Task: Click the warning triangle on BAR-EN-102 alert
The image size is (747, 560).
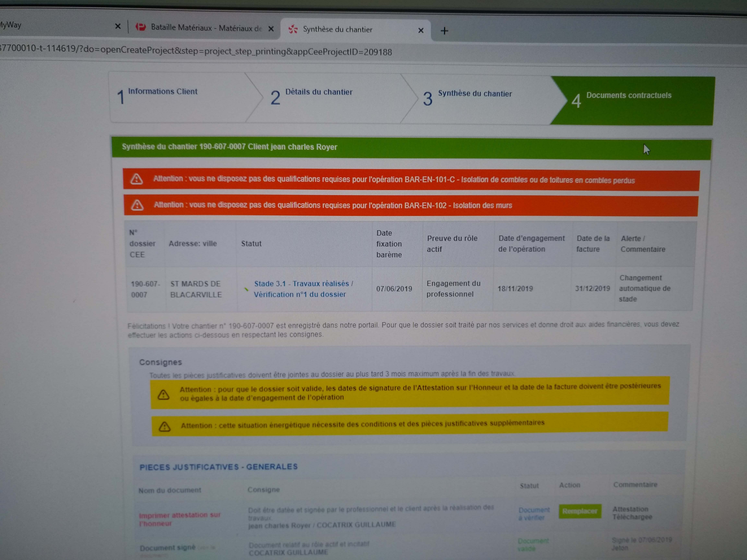Action: point(137,205)
